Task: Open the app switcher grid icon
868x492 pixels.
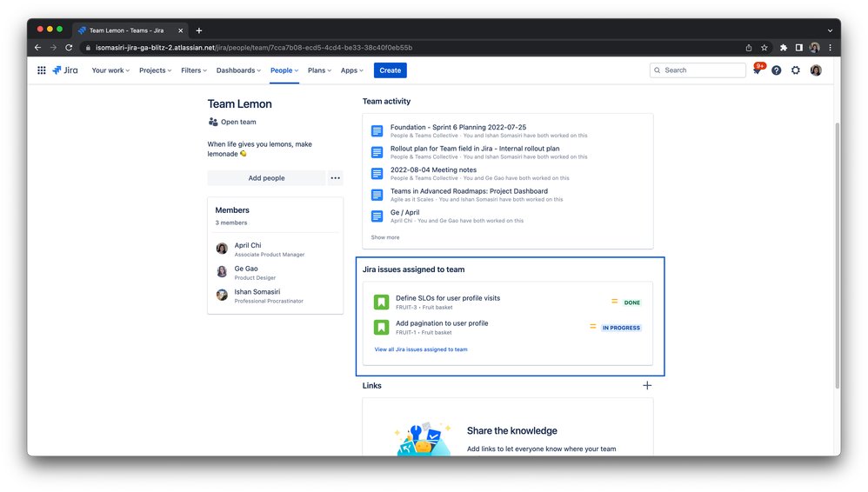Action: (x=42, y=70)
